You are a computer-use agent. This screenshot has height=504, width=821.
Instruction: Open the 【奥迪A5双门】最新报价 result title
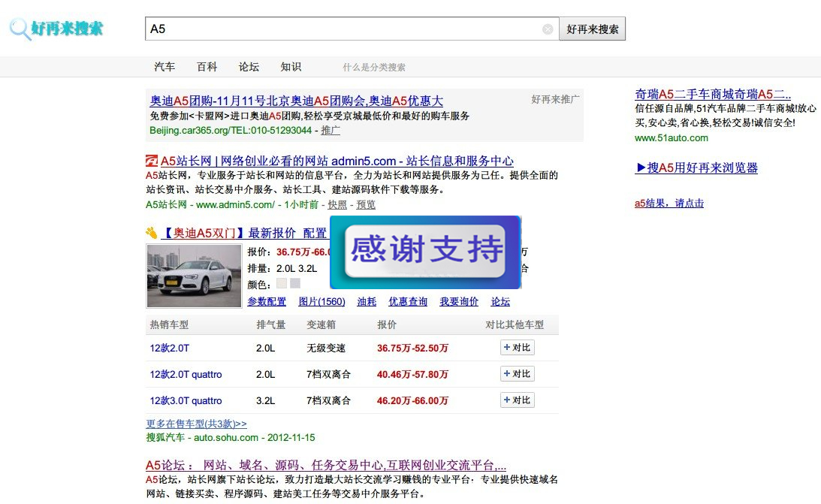click(x=245, y=233)
